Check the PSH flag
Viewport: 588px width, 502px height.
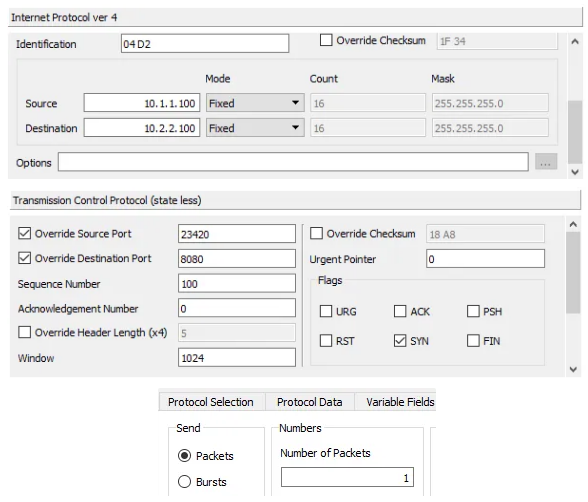pyautogui.click(x=473, y=311)
